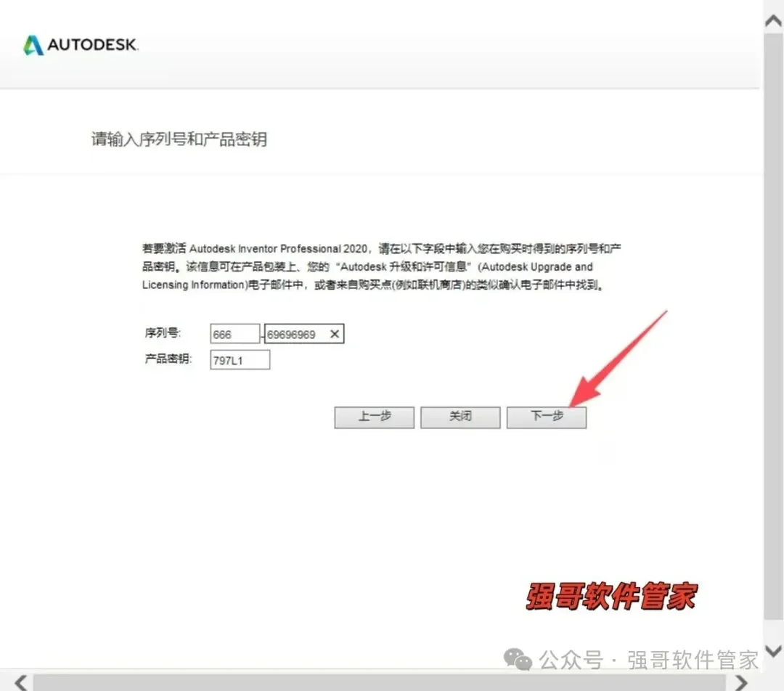Click the text Autodesk Inventor Professional 2020
The height and width of the screenshot is (691, 784).
point(279,248)
